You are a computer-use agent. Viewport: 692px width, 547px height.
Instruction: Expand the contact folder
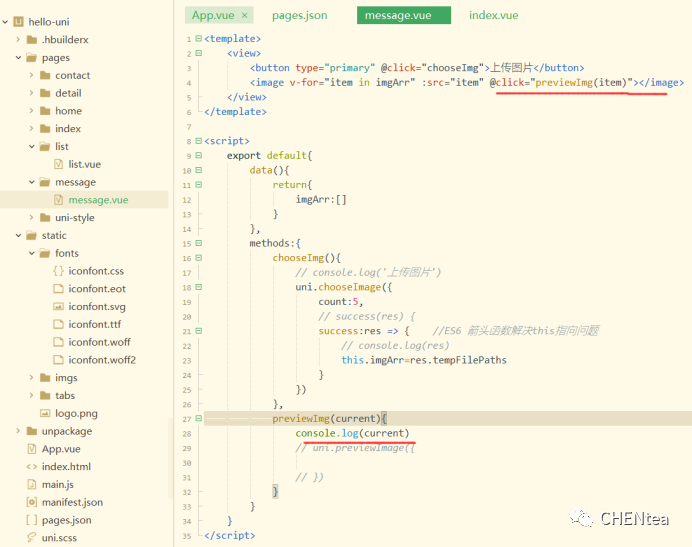[x=32, y=75]
